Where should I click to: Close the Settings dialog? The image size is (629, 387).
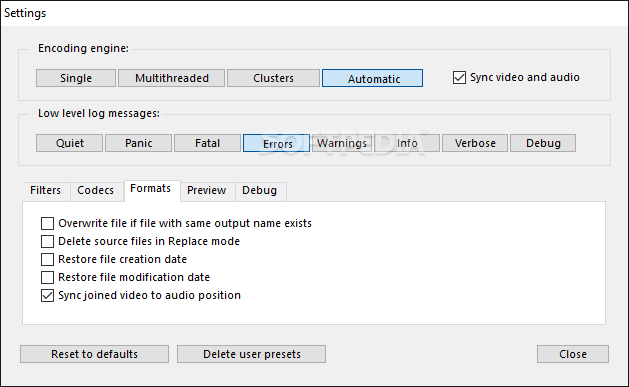(x=573, y=354)
